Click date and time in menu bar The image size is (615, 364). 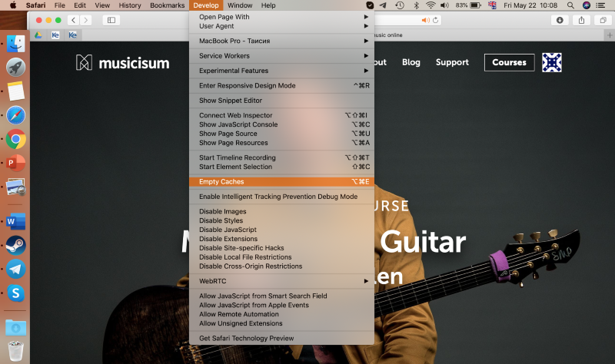(530, 5)
